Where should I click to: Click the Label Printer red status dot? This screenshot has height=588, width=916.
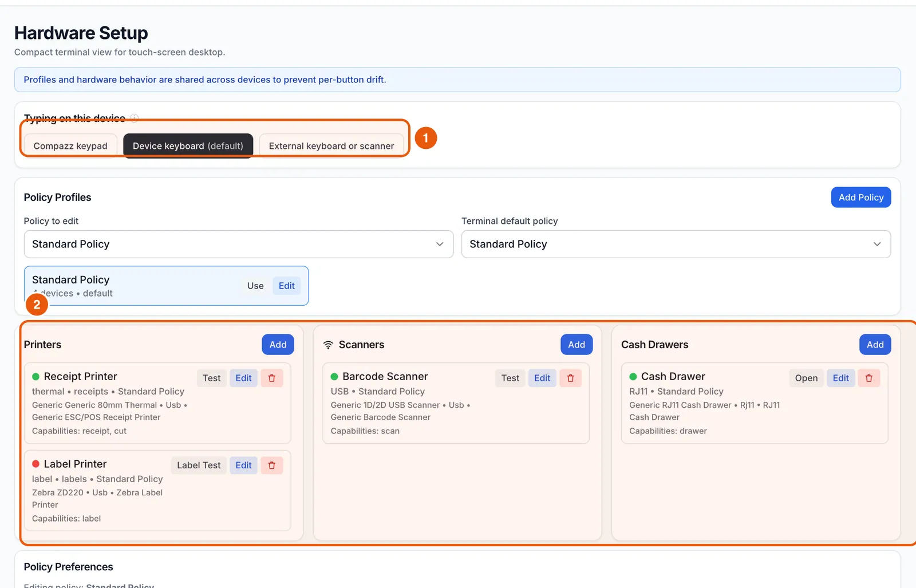click(x=36, y=464)
